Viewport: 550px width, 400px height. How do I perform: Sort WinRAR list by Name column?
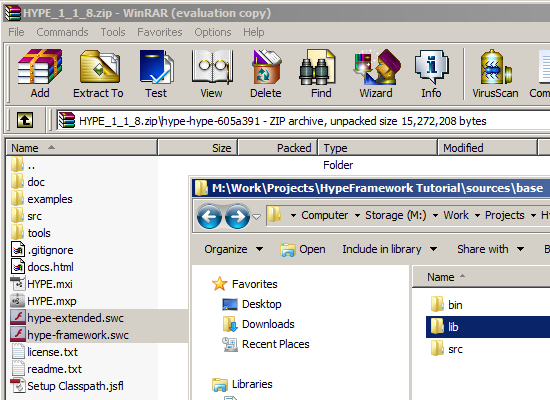coord(81,148)
